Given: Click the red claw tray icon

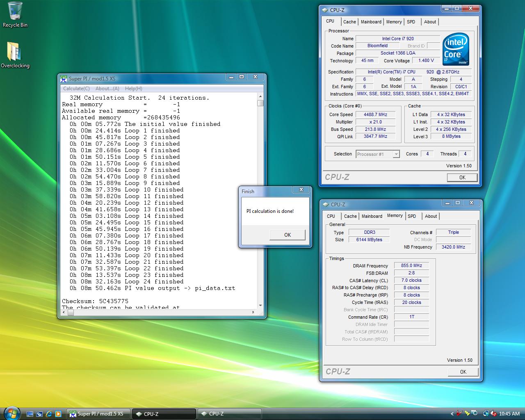Looking at the screenshot, I should coord(459,414).
